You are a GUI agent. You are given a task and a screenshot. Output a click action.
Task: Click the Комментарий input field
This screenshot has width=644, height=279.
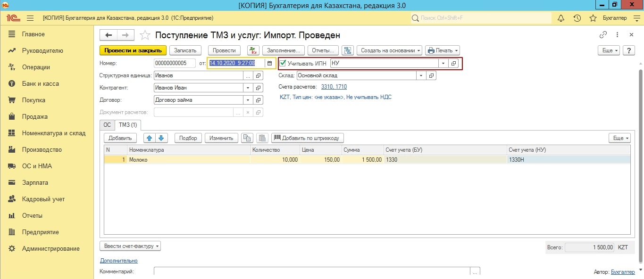312,271
